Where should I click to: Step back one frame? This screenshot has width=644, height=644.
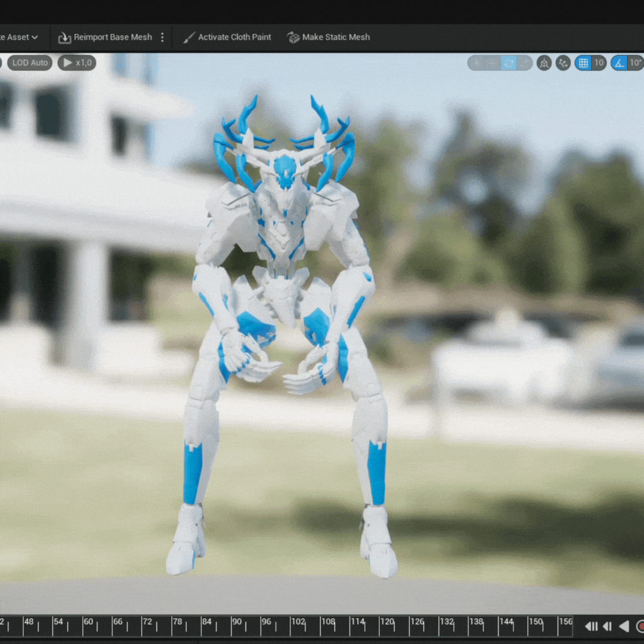tap(607, 626)
